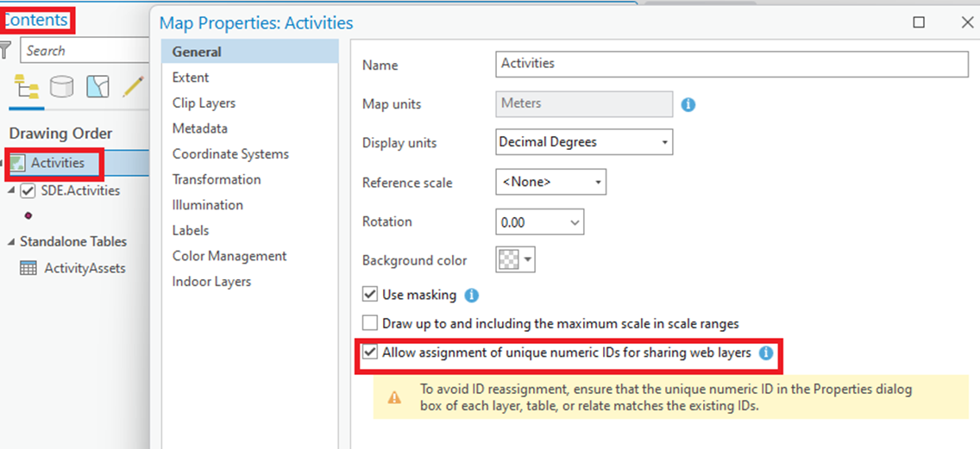Click info icon beside Use masking
This screenshot has width=980, height=449.
point(472,295)
